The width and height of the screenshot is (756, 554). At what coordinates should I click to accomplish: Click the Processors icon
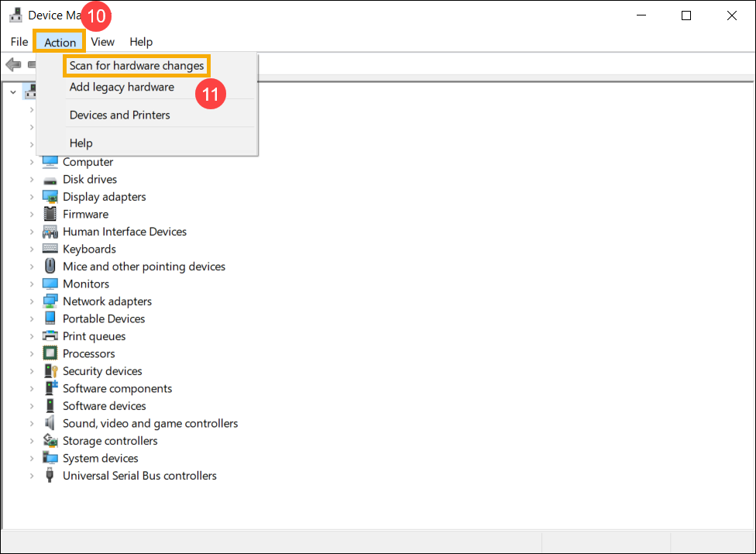tap(50, 353)
